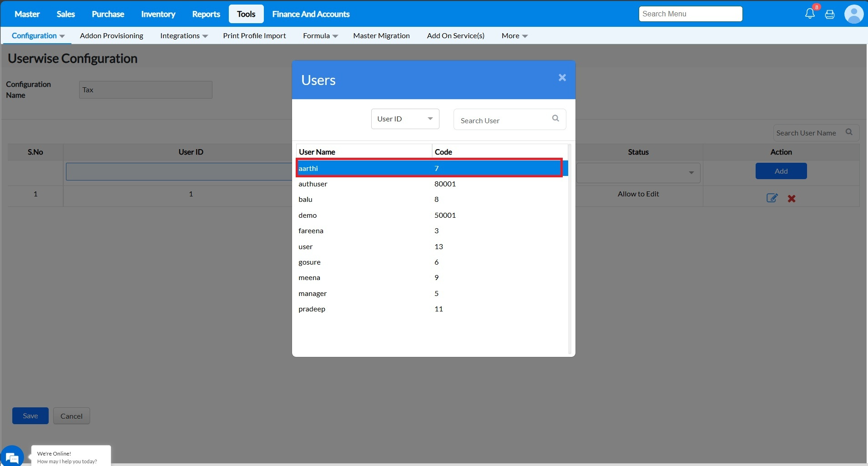Select user fareena from the list

311,231
